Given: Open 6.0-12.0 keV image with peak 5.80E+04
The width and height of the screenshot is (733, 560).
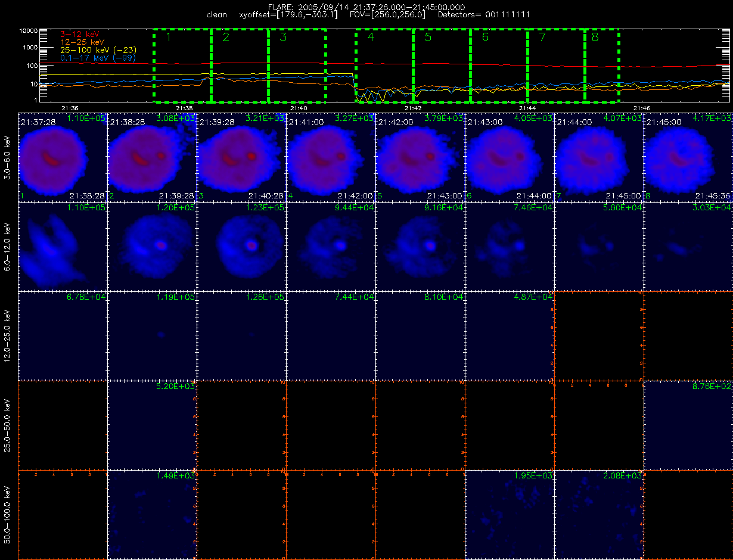Looking at the screenshot, I should [599, 246].
